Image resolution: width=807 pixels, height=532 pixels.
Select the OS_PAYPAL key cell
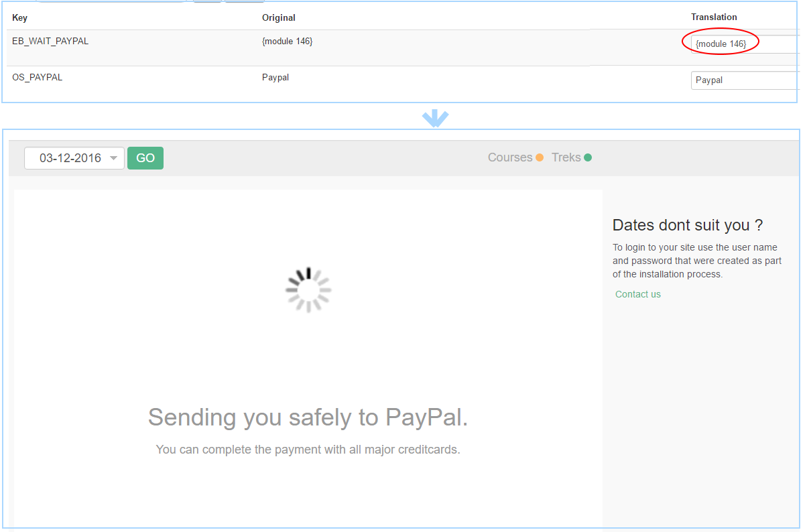tap(37, 77)
